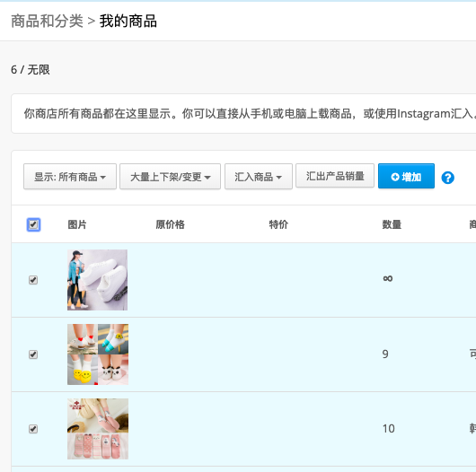The width and height of the screenshot is (476, 472).
Task: Open the pink socks product thumbnail
Action: (98, 429)
